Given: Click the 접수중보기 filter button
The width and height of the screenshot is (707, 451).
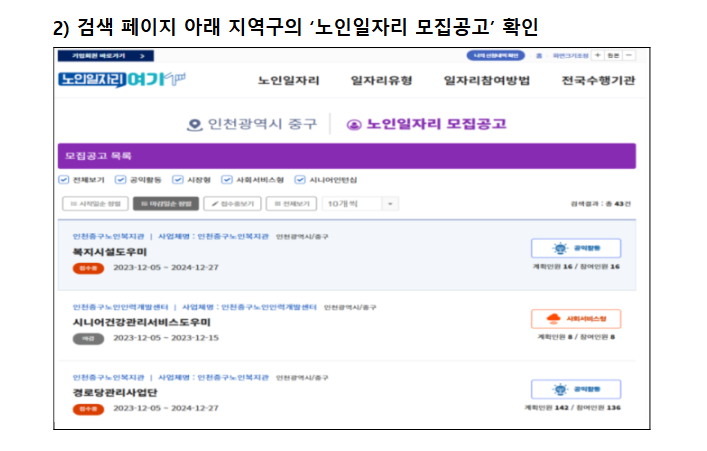Looking at the screenshot, I should (232, 204).
